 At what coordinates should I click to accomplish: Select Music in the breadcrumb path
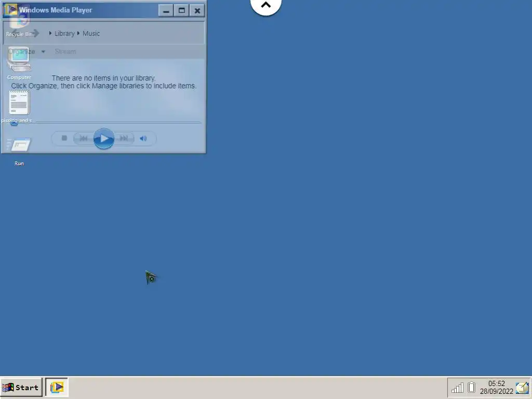[91, 34]
